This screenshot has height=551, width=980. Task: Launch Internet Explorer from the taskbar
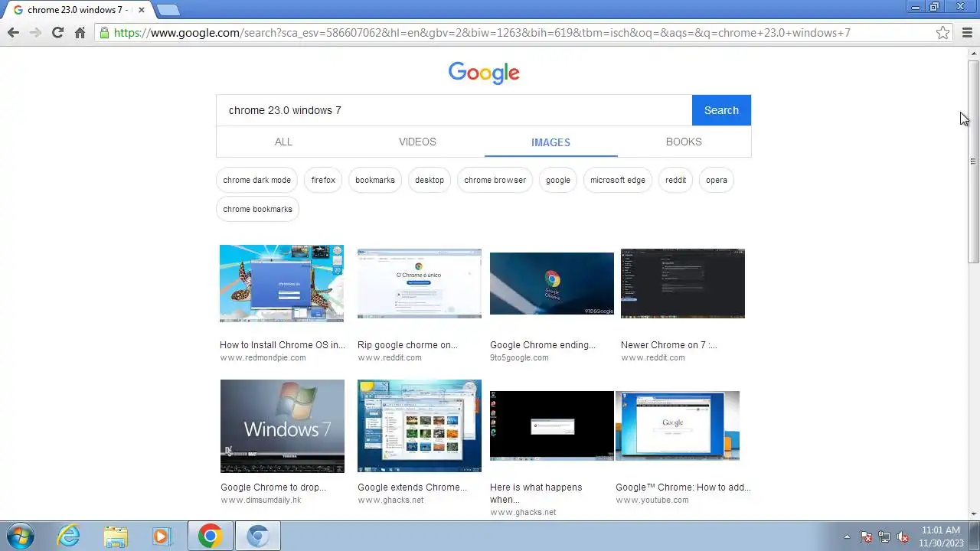click(69, 536)
